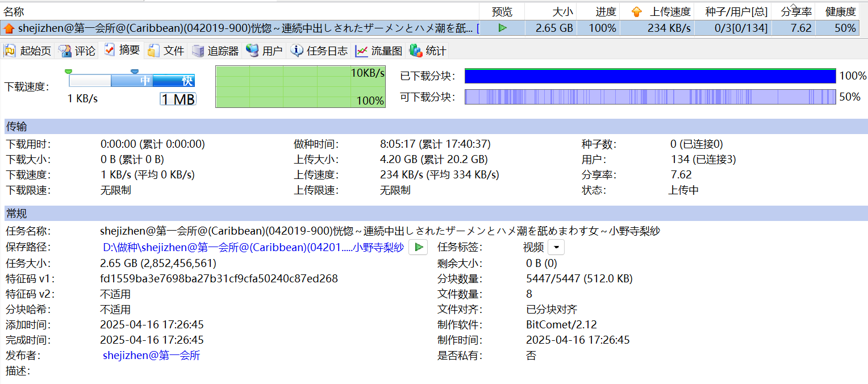Click the 5447/5447 (512.0 KB) block count
The image size is (868, 384).
pyautogui.click(x=579, y=279)
